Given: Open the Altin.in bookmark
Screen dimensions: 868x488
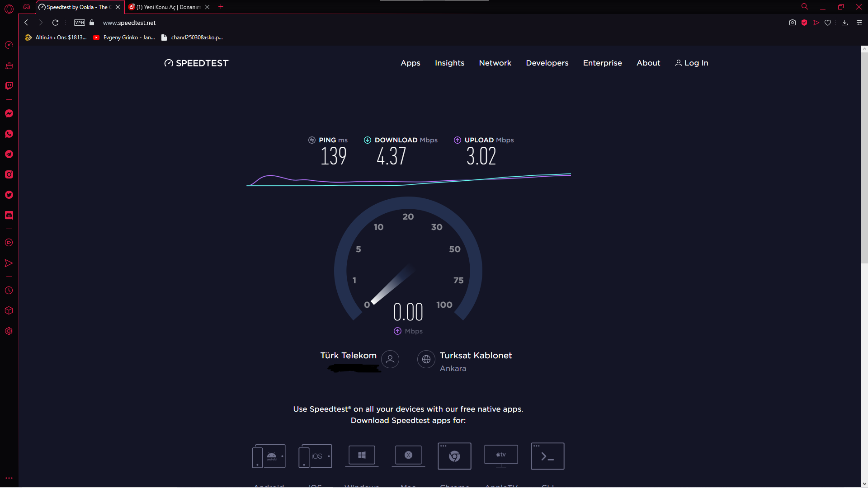Looking at the screenshot, I should [x=56, y=38].
